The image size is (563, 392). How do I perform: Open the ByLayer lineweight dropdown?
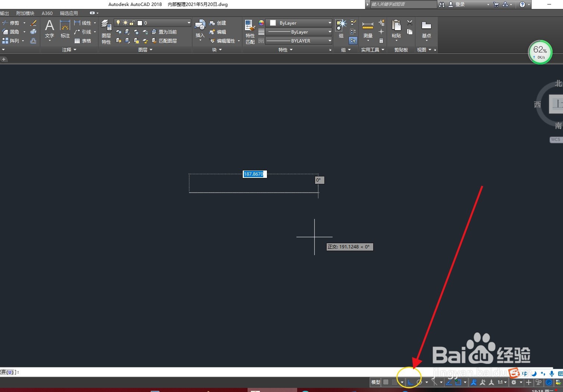coord(330,32)
